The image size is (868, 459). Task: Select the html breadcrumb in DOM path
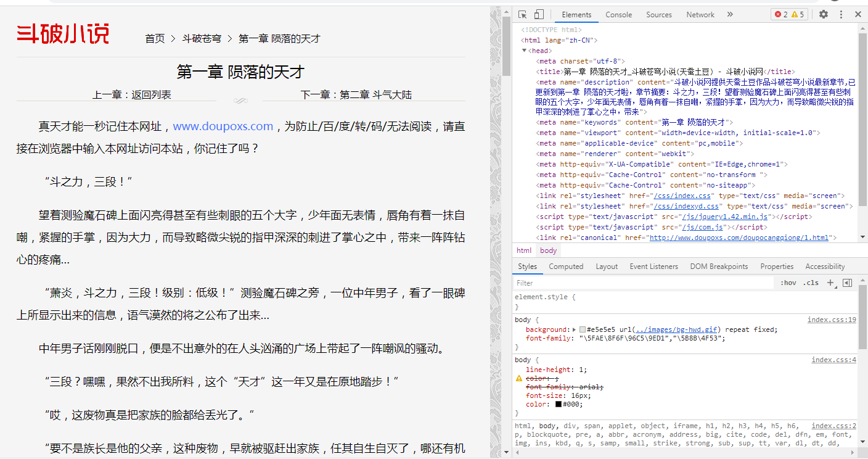pyautogui.click(x=524, y=250)
